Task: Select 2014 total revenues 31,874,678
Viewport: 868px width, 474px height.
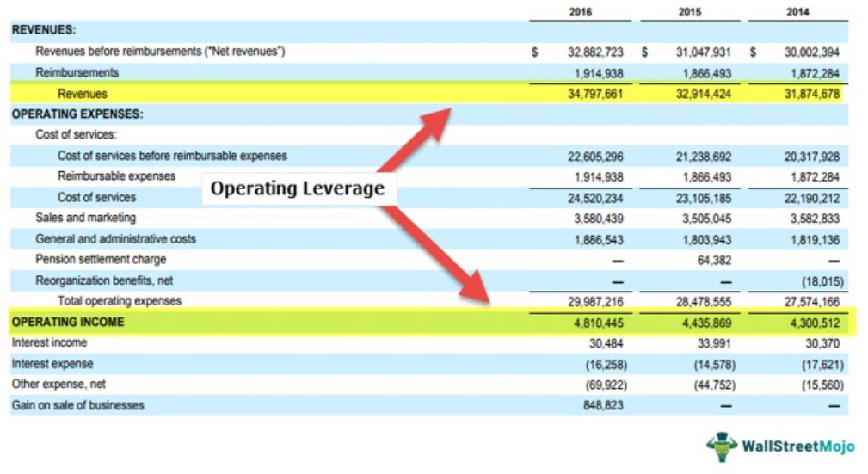Action: (811, 94)
